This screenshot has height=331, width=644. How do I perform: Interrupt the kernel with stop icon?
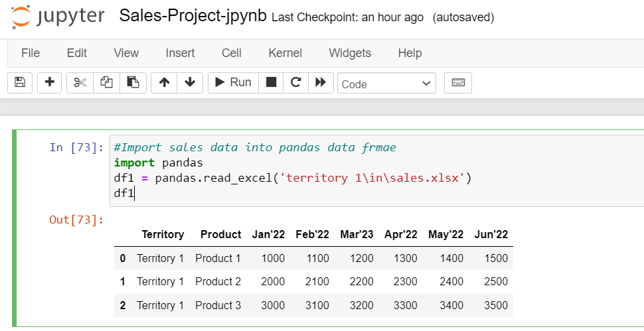click(271, 83)
